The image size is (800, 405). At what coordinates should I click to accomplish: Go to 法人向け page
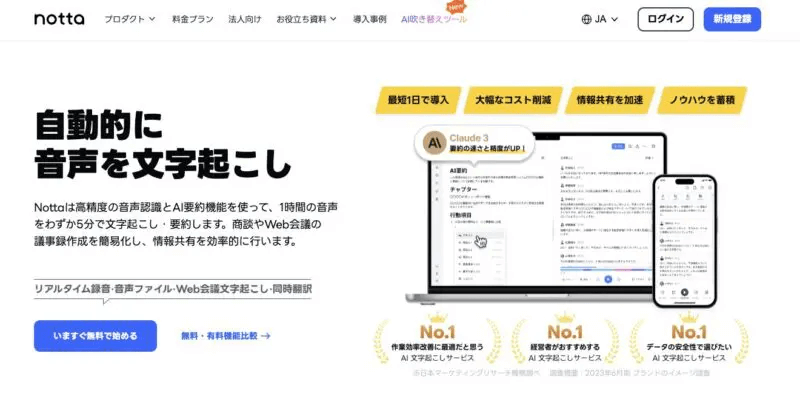click(x=243, y=19)
